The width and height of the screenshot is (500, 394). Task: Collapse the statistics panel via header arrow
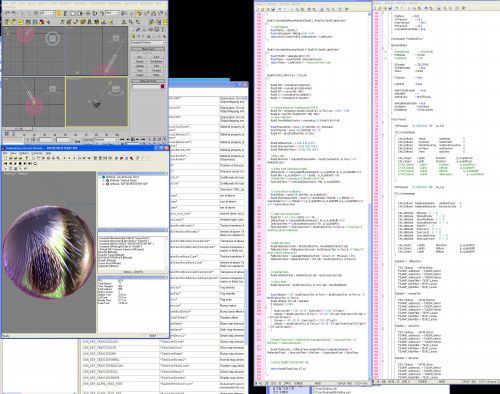[167, 277]
